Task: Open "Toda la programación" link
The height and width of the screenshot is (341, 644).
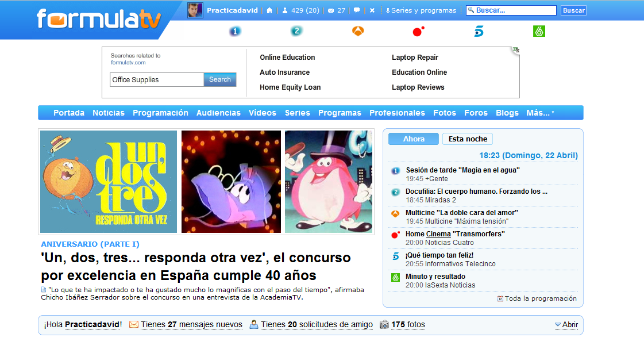Action: pos(540,298)
